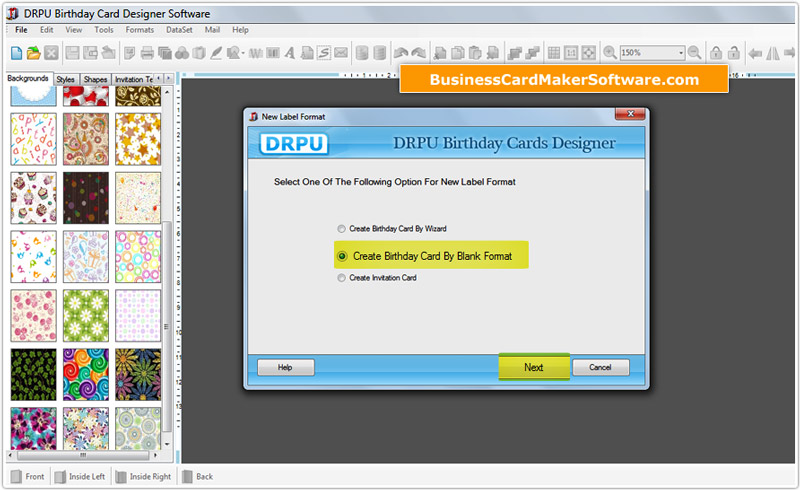Click the backgrounds panel vertical scrollbar
Image resolution: width=800 pixels, height=490 pixels.
click(x=167, y=327)
